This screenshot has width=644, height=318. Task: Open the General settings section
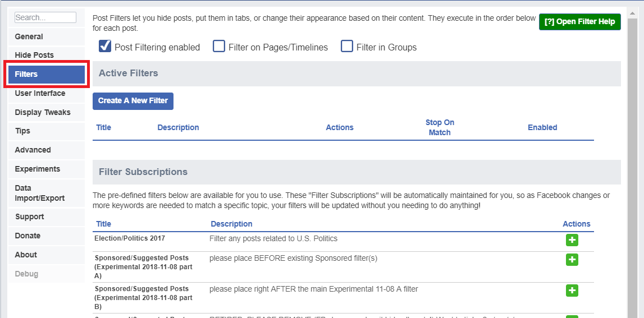tap(29, 36)
